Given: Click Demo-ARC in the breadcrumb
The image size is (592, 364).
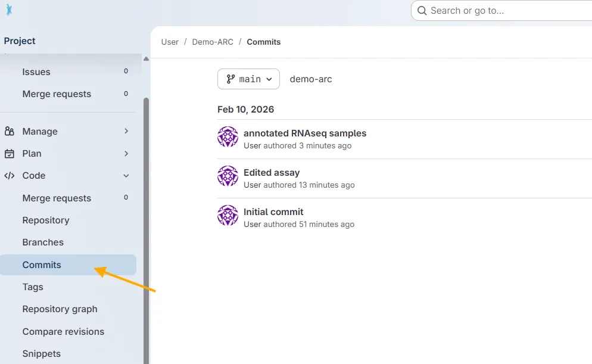Looking at the screenshot, I should (213, 42).
